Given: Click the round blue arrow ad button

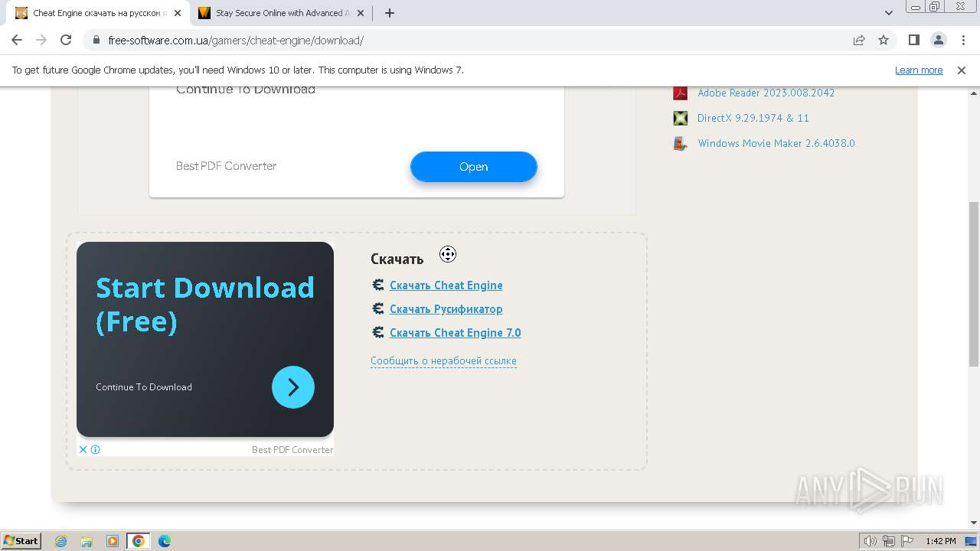Looking at the screenshot, I should (x=293, y=387).
